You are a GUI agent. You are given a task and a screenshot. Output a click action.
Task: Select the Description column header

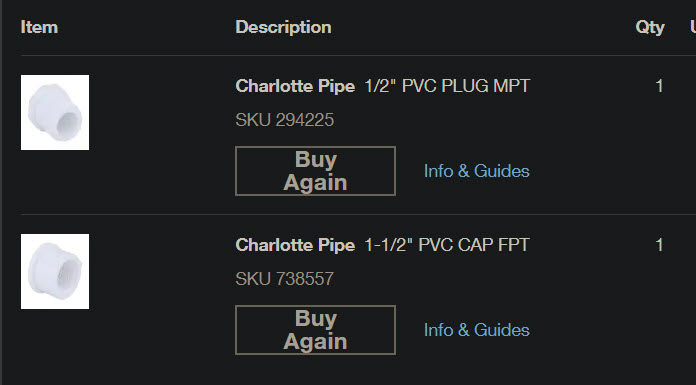[x=283, y=27]
